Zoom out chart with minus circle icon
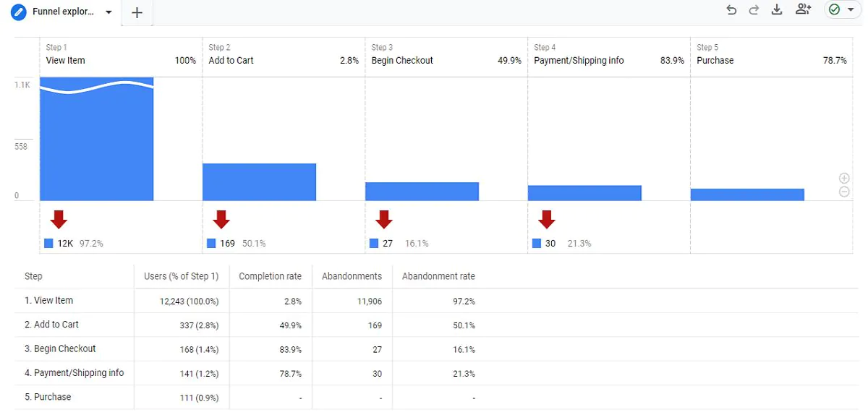The image size is (868, 415). click(x=844, y=192)
